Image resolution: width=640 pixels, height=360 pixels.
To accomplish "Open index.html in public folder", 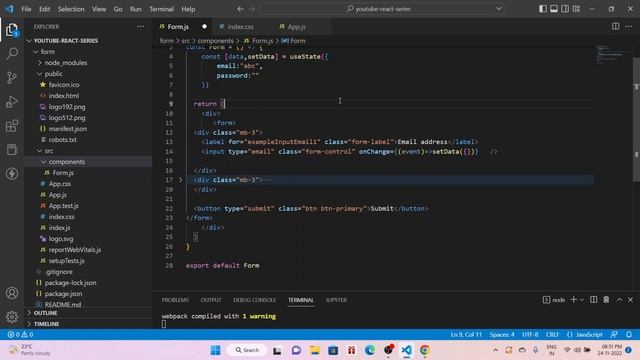I will point(64,96).
